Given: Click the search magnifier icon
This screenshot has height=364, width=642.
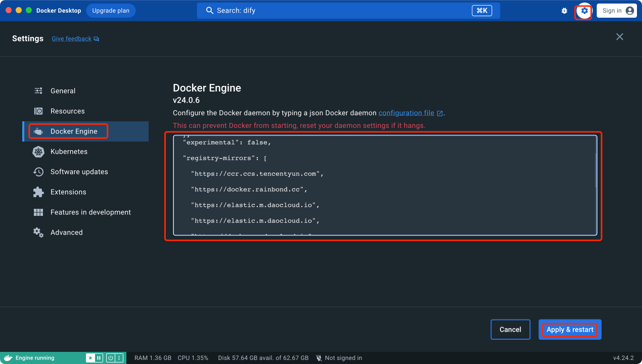Looking at the screenshot, I should pyautogui.click(x=209, y=11).
